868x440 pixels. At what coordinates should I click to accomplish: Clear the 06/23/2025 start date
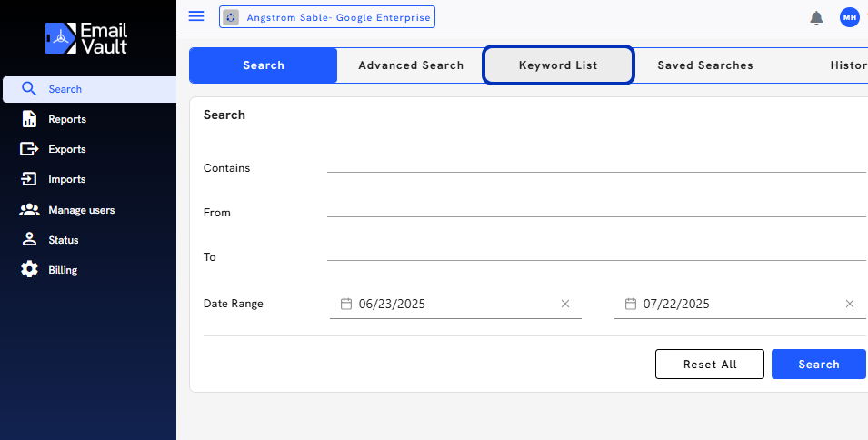(x=565, y=304)
